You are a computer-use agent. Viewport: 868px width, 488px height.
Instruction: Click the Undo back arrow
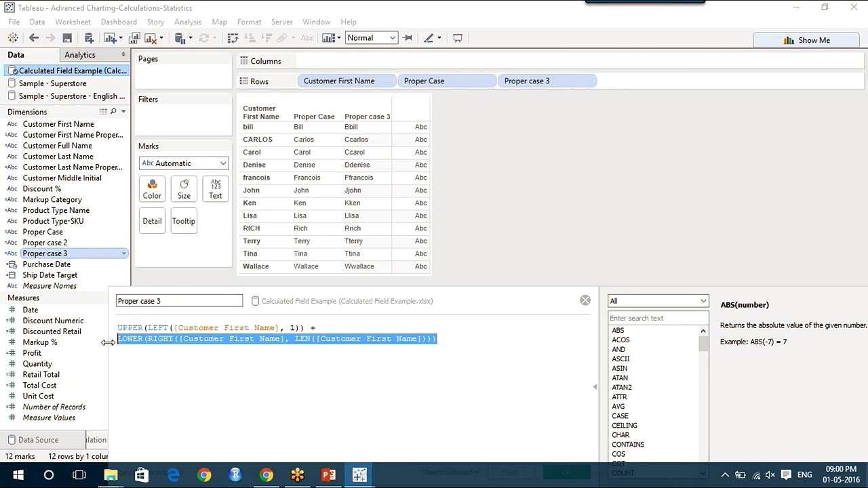33,38
